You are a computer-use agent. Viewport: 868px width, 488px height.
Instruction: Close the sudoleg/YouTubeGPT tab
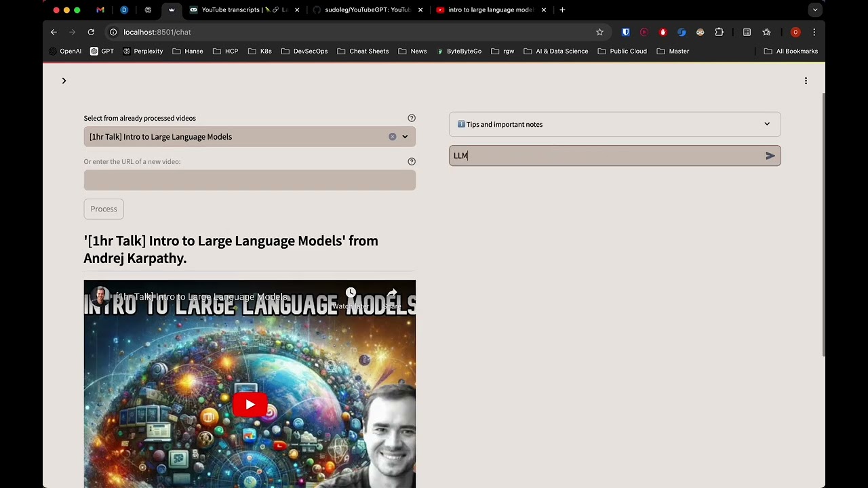420,10
